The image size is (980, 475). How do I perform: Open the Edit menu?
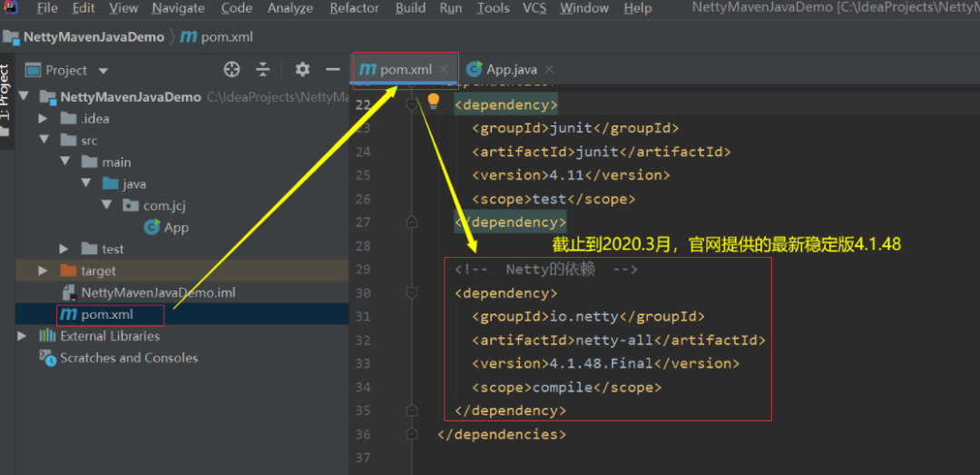pos(83,8)
